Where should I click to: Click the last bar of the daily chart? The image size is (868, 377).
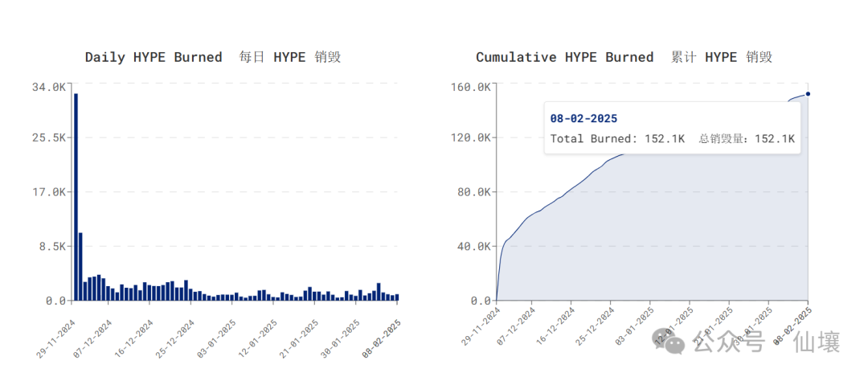396,297
